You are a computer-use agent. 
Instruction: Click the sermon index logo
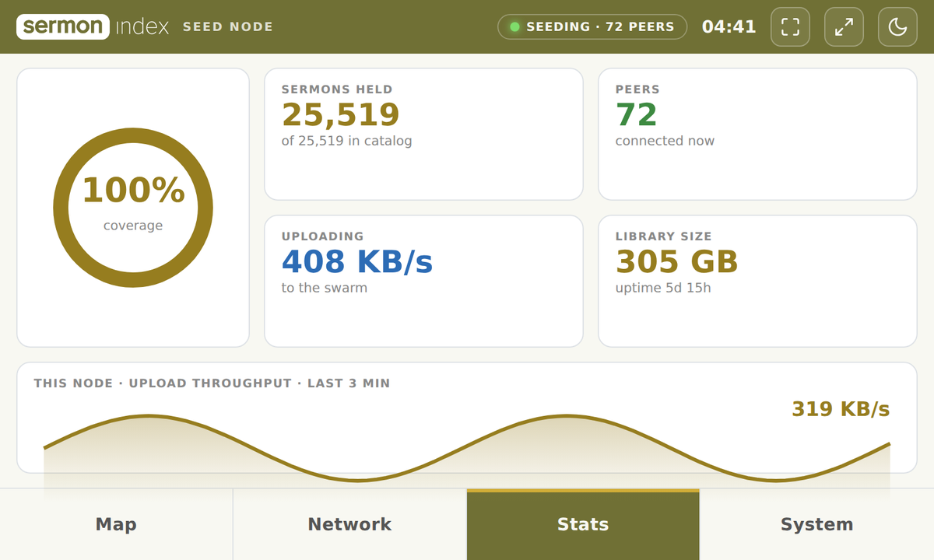93,26
